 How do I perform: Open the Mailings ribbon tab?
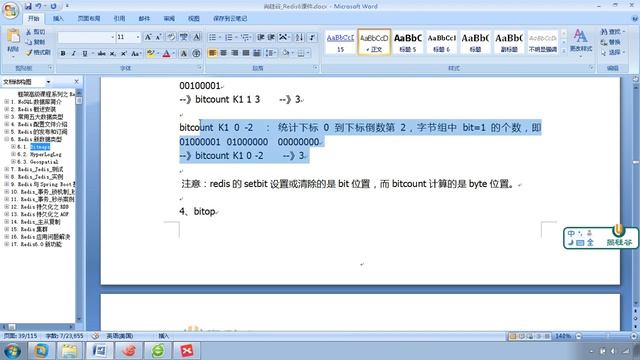144,18
